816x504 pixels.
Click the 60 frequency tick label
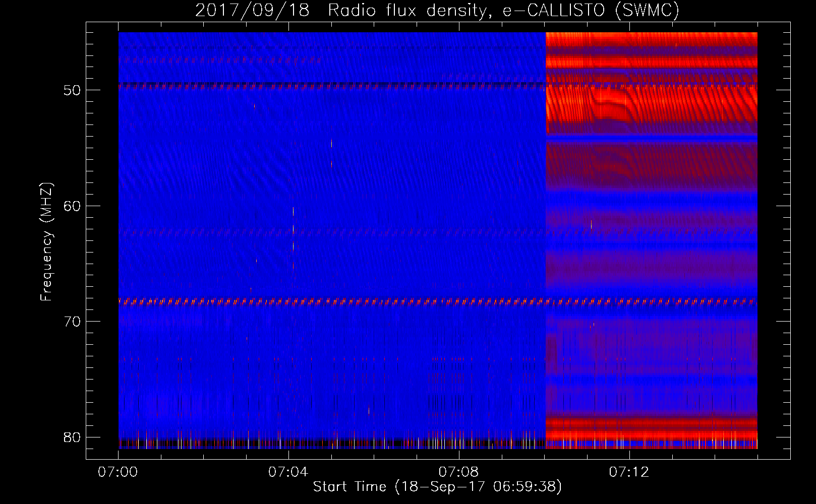(72, 206)
